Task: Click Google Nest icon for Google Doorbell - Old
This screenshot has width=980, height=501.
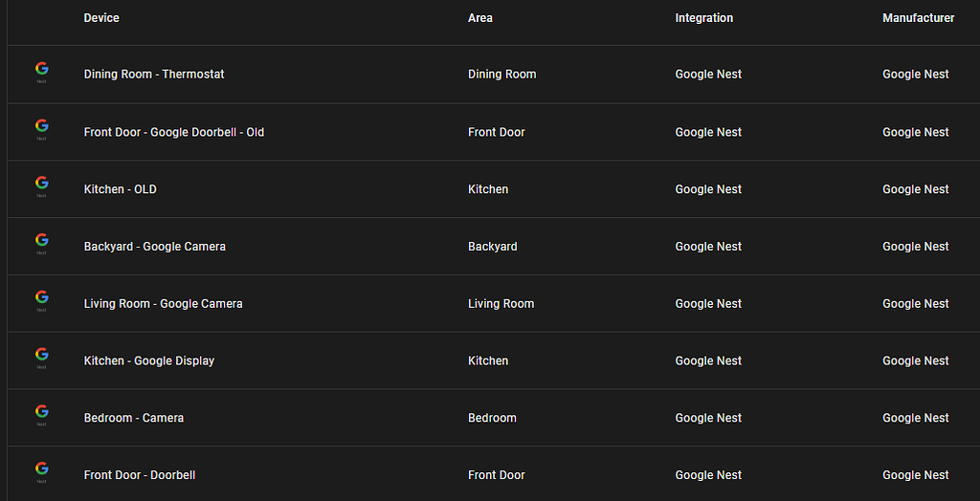Action: (x=41, y=129)
